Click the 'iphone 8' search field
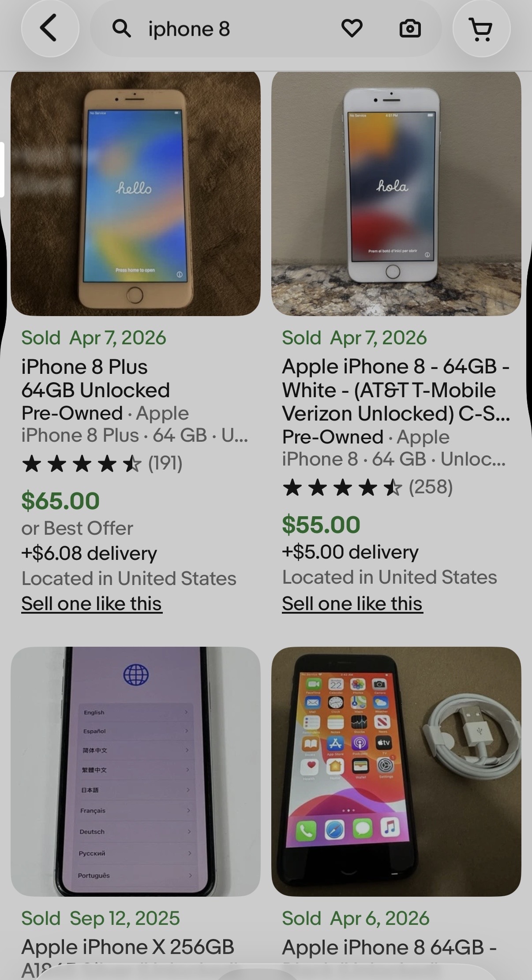The image size is (532, 980). pyautogui.click(x=229, y=29)
